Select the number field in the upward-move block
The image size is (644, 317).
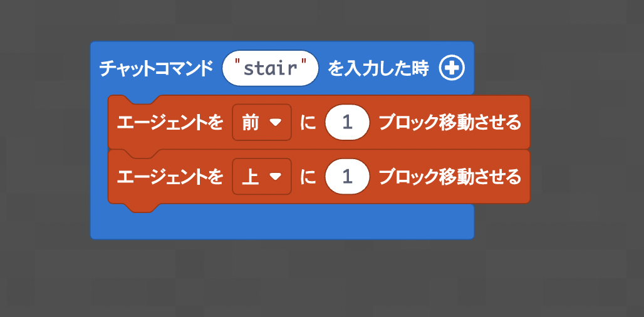pos(348,177)
